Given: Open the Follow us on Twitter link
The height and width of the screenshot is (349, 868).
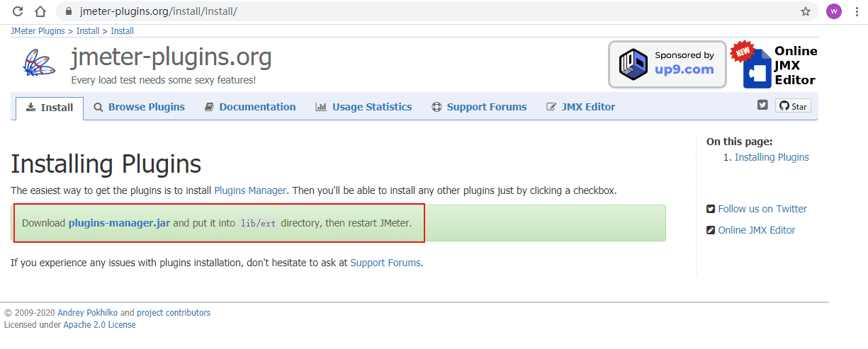Looking at the screenshot, I should 762,209.
